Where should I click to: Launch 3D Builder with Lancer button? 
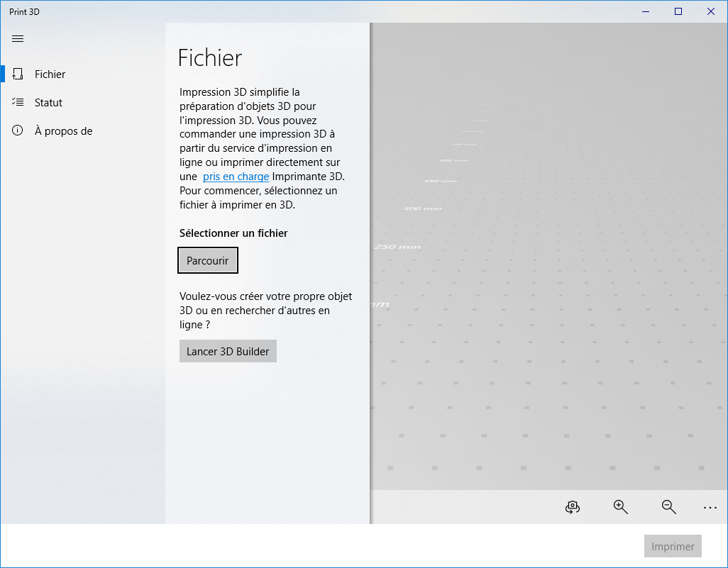point(228,351)
